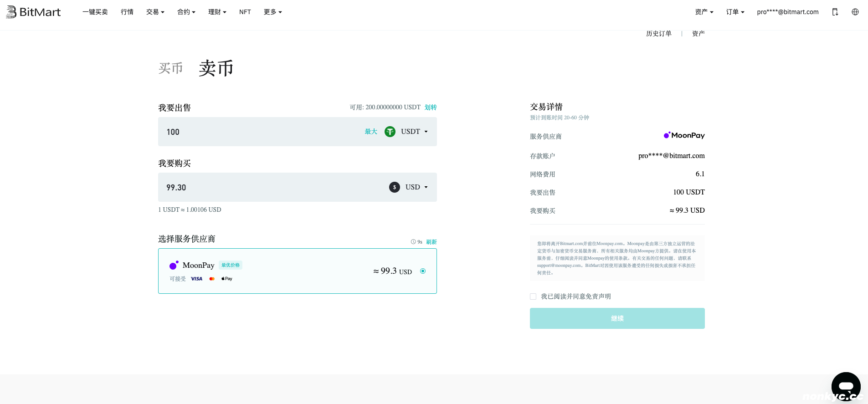Click the 划转 transfer link

(431, 107)
